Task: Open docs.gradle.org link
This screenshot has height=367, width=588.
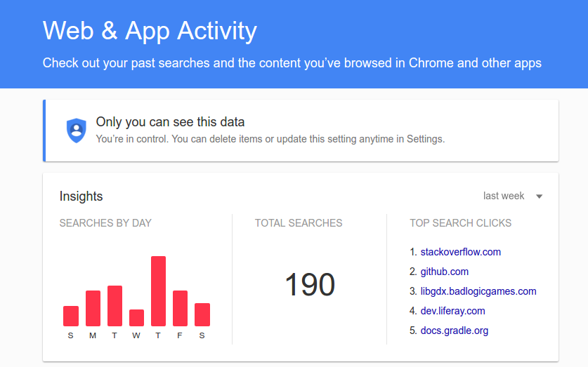Action: pyautogui.click(x=454, y=331)
